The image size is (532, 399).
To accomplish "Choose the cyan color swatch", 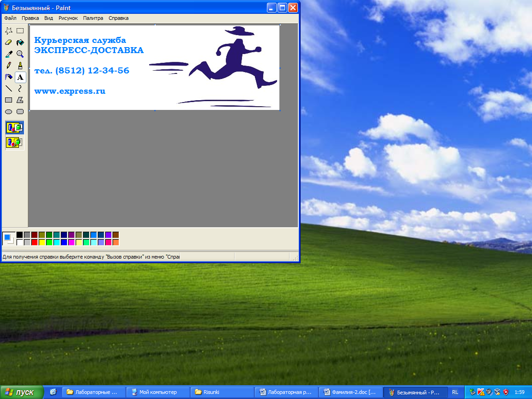I will click(57, 242).
